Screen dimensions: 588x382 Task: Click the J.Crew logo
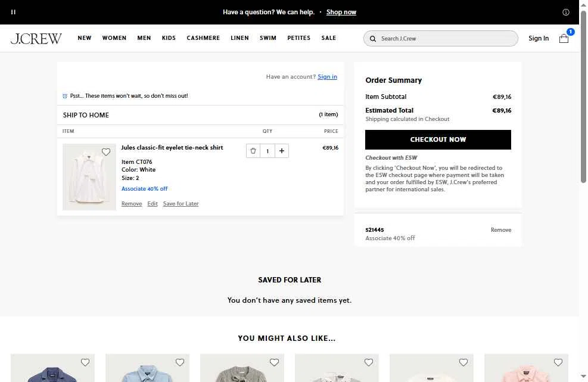(x=36, y=39)
